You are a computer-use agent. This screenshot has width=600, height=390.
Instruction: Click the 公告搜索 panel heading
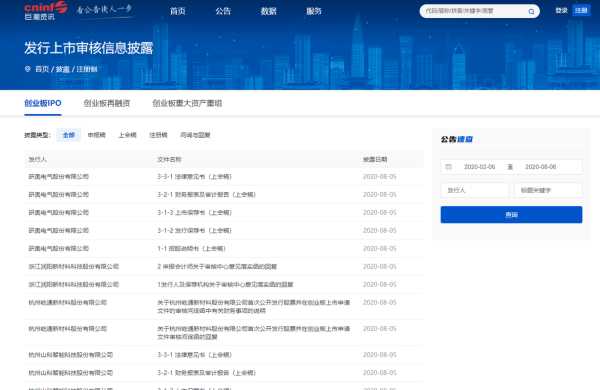coord(457,139)
